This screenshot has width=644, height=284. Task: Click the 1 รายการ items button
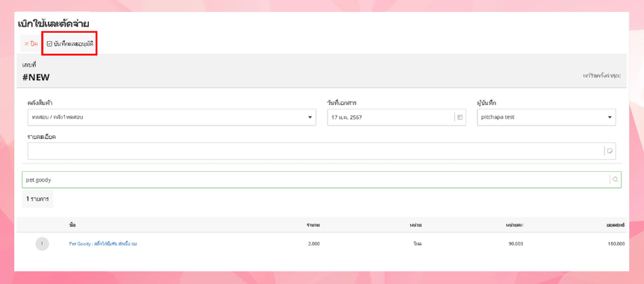[37, 199]
